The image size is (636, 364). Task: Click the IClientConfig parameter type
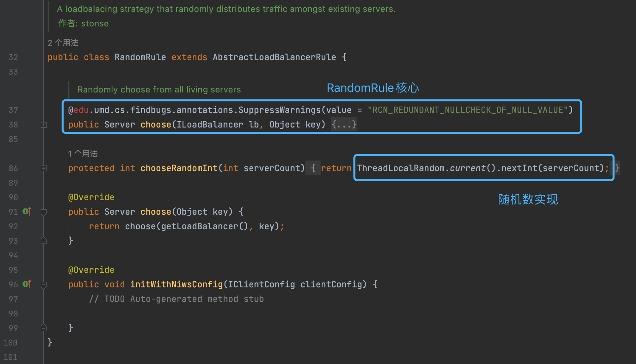261,284
